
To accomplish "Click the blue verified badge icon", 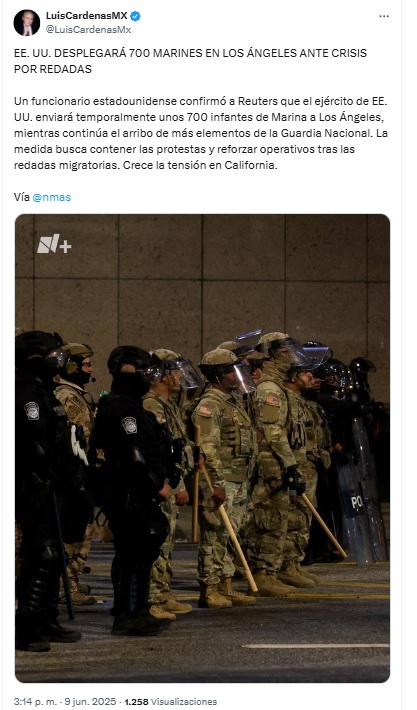I will 135,16.
